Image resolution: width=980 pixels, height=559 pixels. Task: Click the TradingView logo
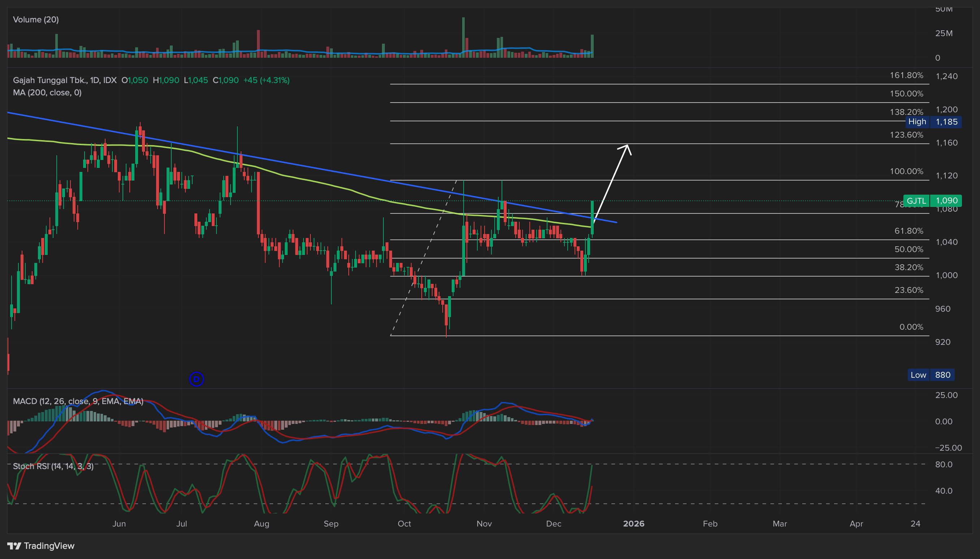(x=41, y=546)
